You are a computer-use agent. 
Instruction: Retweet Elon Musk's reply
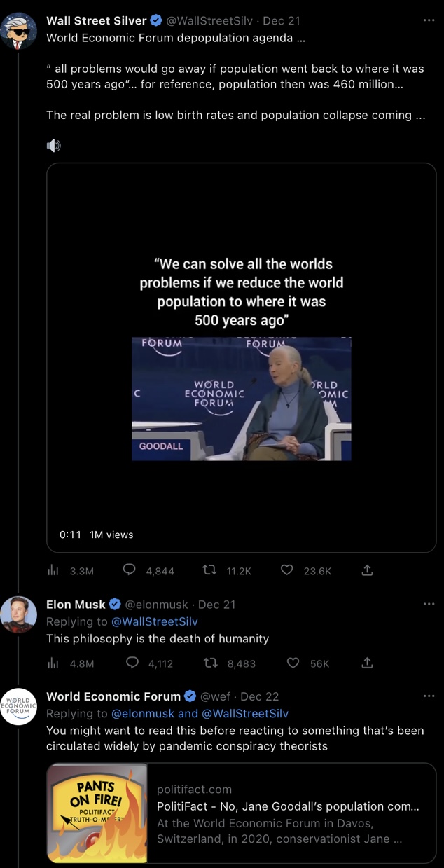[209, 663]
